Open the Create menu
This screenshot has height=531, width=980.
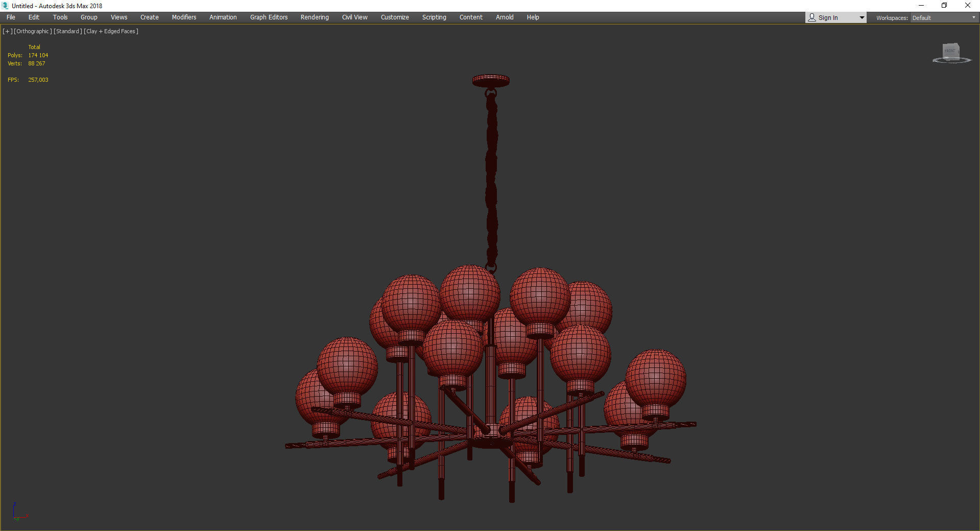coord(150,17)
